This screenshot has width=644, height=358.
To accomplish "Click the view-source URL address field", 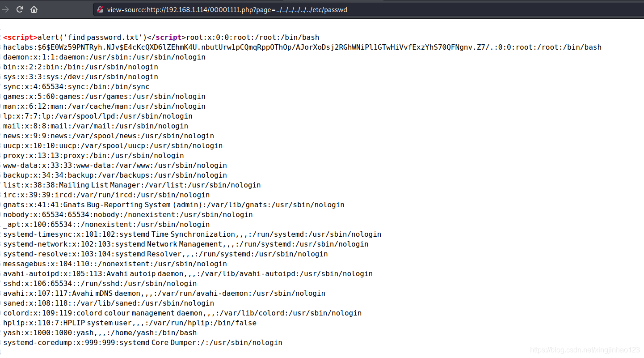I will (x=369, y=9).
